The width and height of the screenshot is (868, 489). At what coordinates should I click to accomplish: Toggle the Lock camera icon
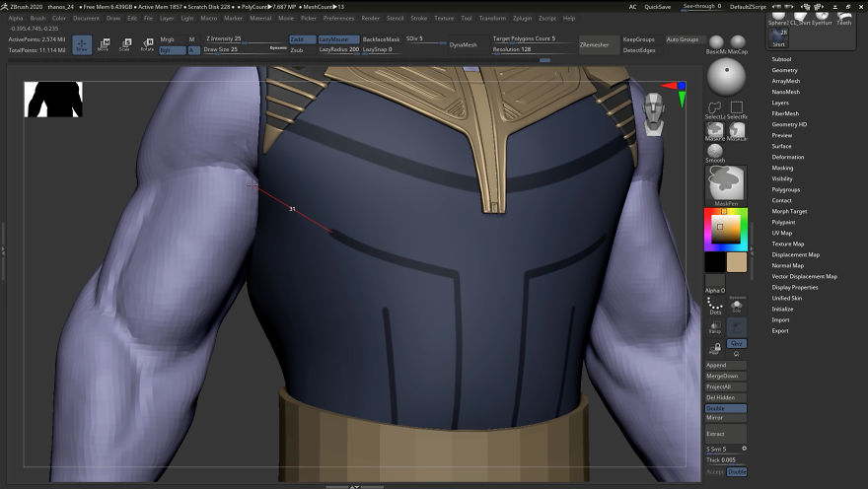(x=715, y=348)
